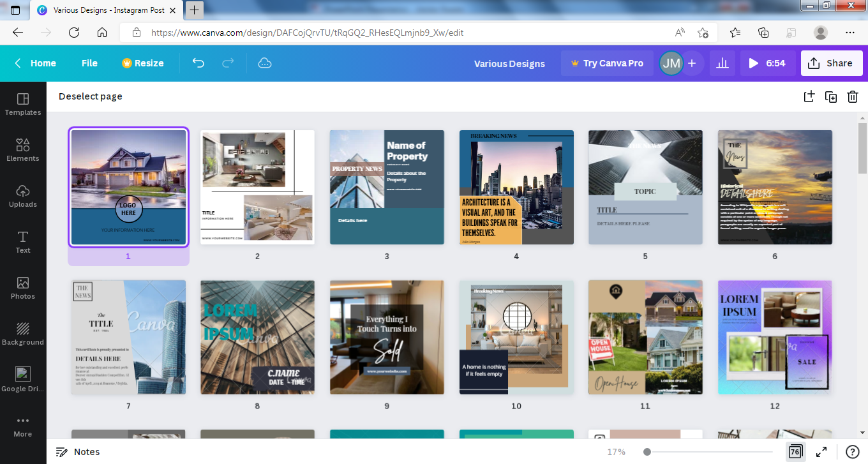This screenshot has height=464, width=868.
Task: Open the help question mark
Action: tap(852, 452)
